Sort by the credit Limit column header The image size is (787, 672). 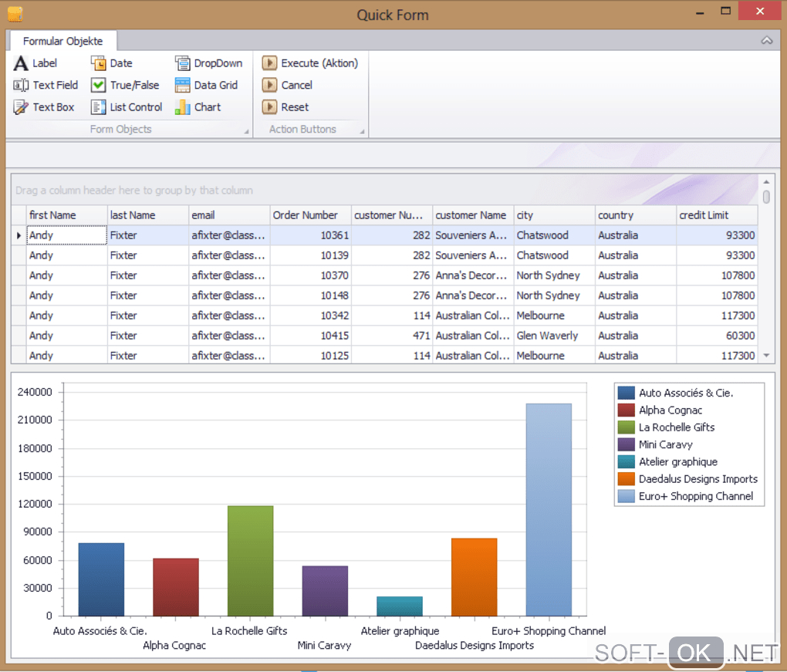tap(716, 215)
